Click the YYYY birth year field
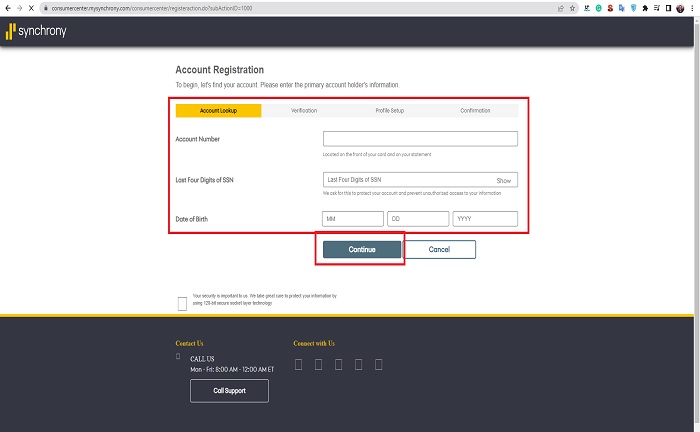 tap(485, 219)
